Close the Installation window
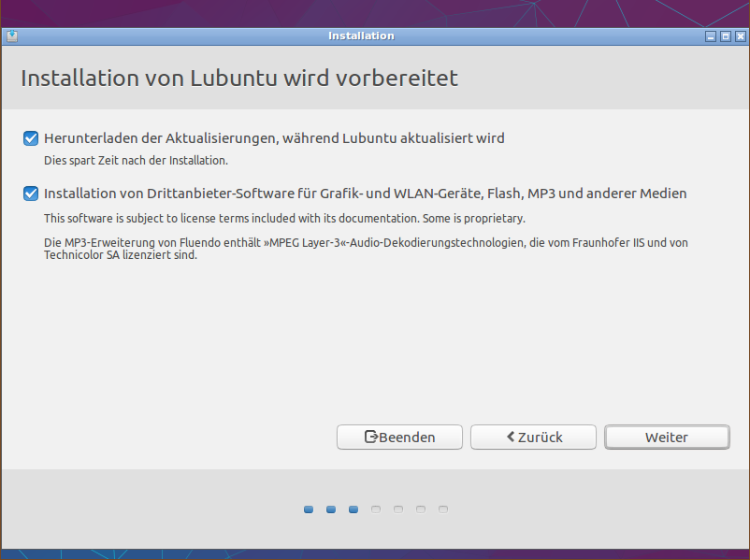Viewport: 750px width, 560px height. point(741,36)
